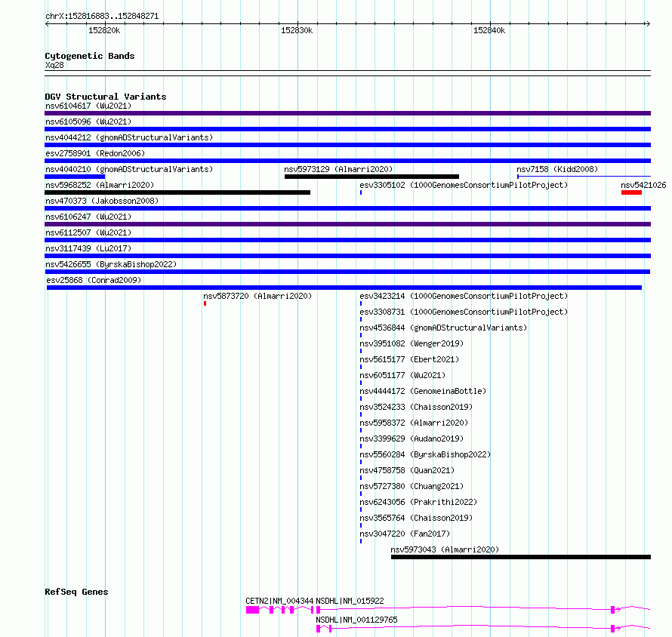Image resolution: width=672 pixels, height=637 pixels.
Task: Click the largest CETN2 exon block
Action: [252, 610]
